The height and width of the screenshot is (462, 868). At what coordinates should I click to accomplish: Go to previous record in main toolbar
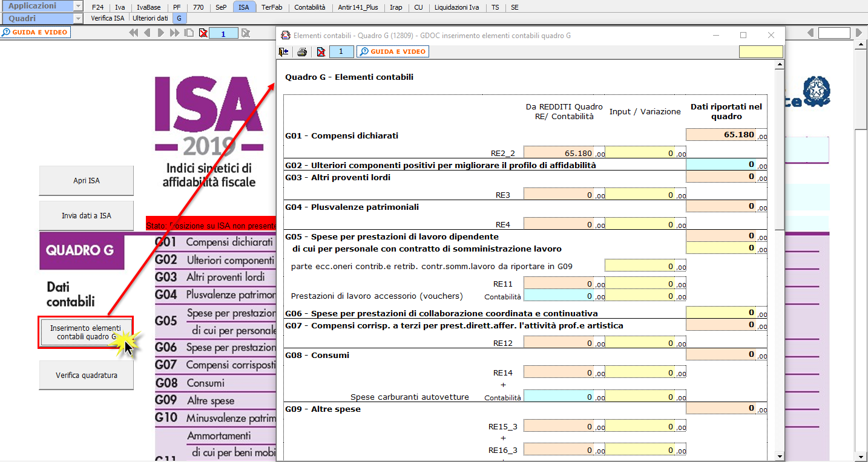pyautogui.click(x=147, y=33)
